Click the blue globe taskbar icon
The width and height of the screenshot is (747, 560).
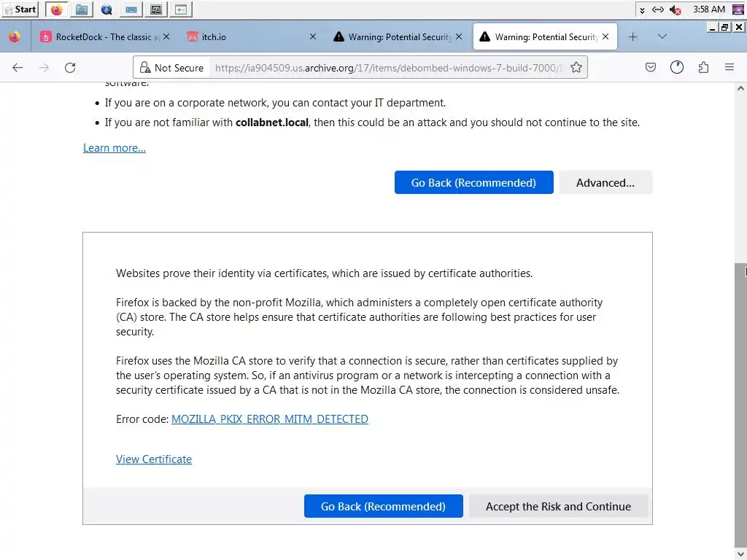coord(107,9)
